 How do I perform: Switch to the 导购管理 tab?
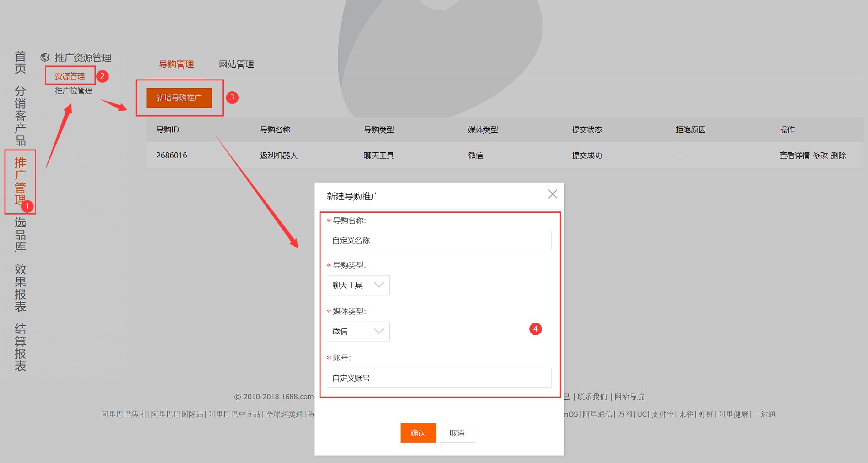click(x=176, y=64)
